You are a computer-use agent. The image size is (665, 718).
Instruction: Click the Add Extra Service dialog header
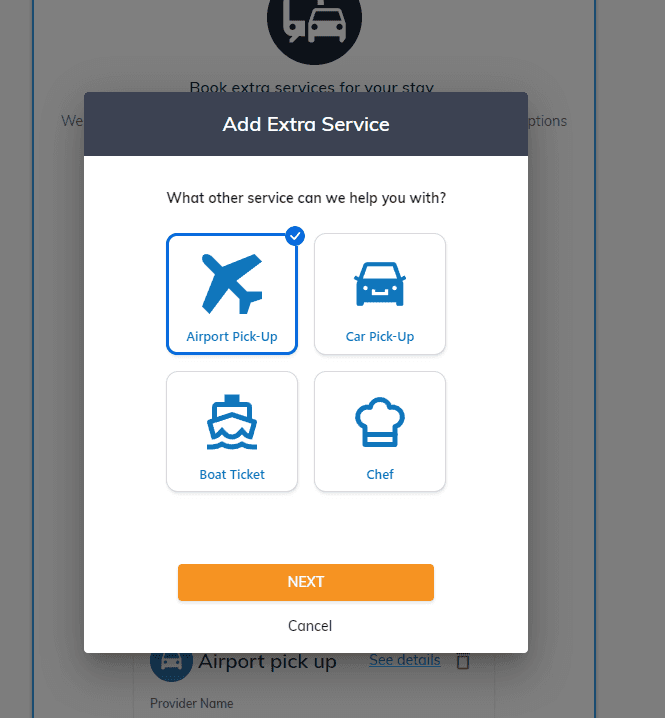tap(306, 124)
